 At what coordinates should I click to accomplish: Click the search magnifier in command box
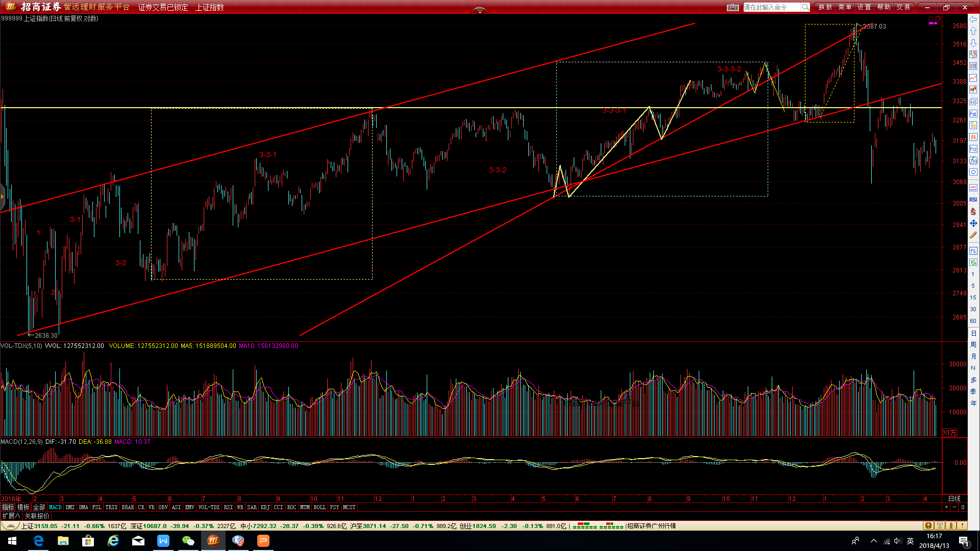805,7
